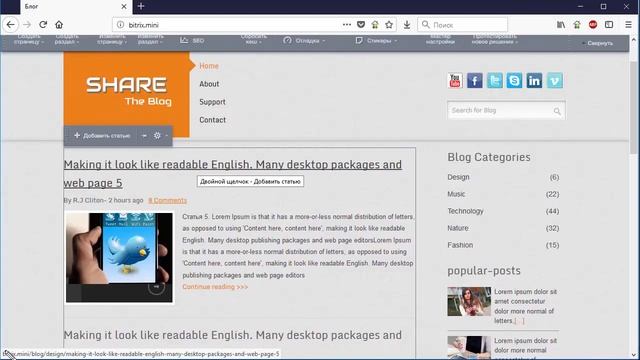
Task: Click Continue reading >>> link
Action: click(x=215, y=287)
